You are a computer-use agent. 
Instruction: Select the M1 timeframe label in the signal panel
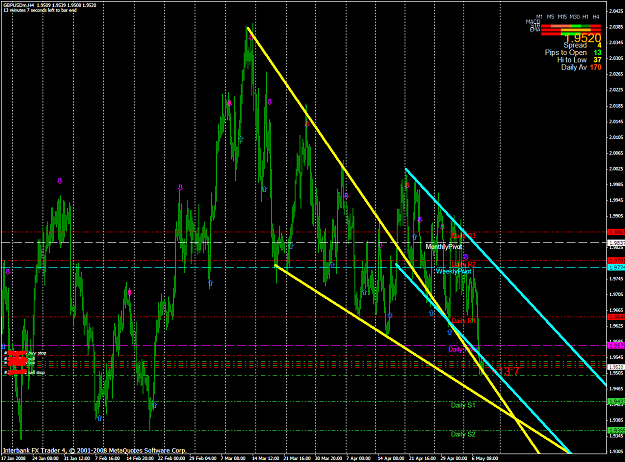(x=539, y=17)
